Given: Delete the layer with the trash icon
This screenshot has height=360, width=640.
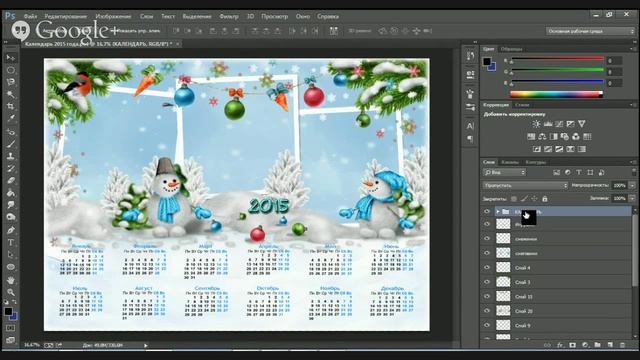Looking at the screenshot, I should tap(622, 345).
